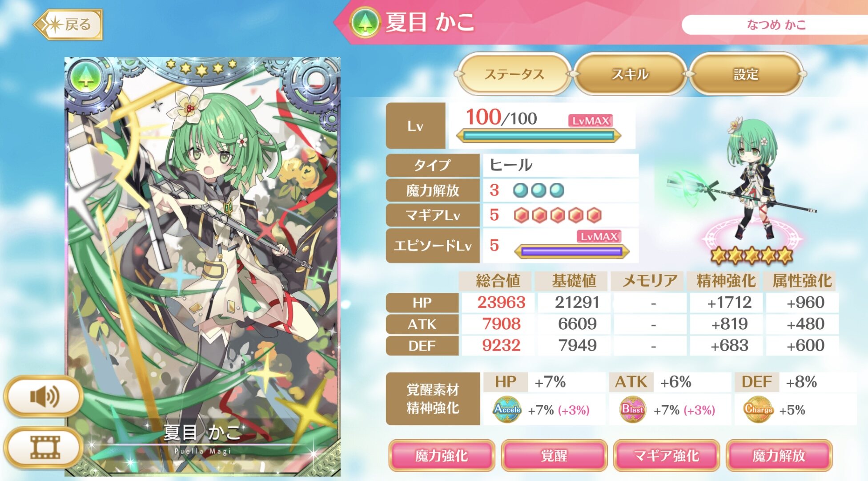The image size is (868, 481).
Task: Tap forest attribute icon beside character name
Action: (365, 22)
